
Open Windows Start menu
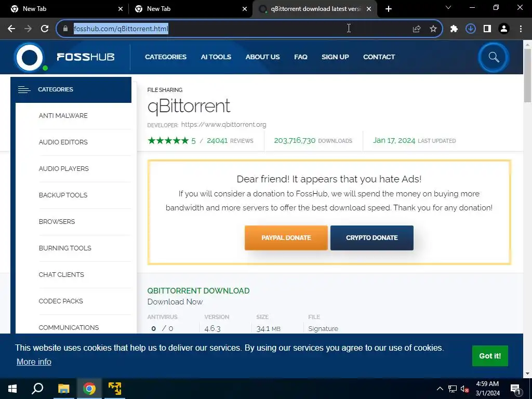point(12,389)
